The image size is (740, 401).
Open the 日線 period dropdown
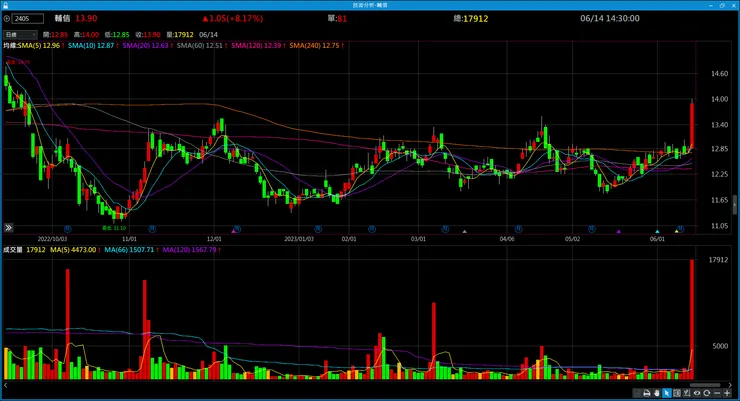(x=20, y=34)
